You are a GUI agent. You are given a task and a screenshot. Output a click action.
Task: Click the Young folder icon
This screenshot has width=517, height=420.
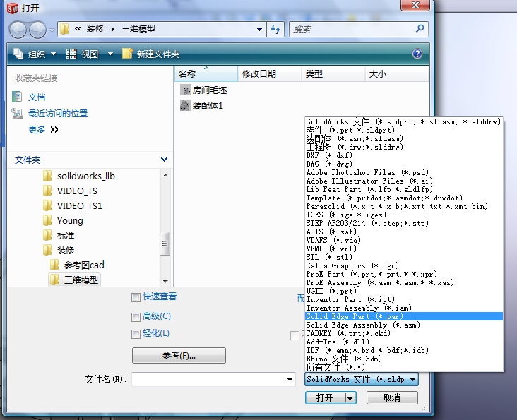(48, 220)
